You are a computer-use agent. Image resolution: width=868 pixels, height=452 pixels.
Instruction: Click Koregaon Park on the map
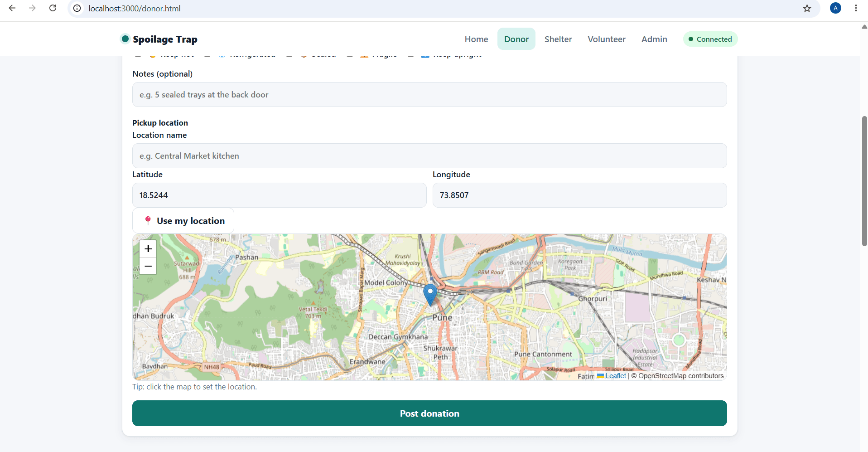570,265
